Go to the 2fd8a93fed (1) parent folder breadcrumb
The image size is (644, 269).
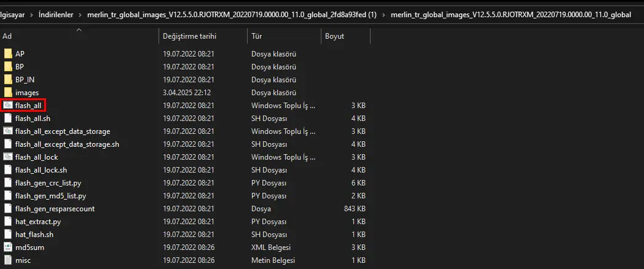click(x=232, y=15)
